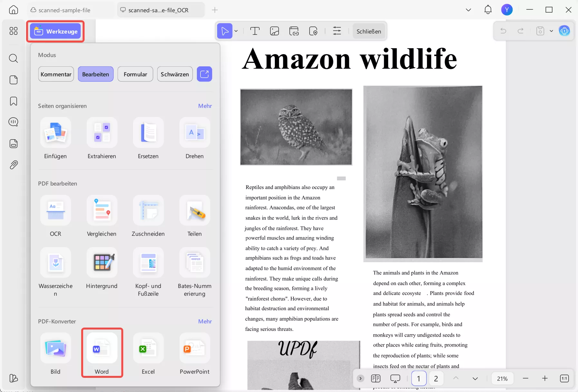578x392 pixels.
Task: Click the external open mode button
Action: [x=205, y=74]
